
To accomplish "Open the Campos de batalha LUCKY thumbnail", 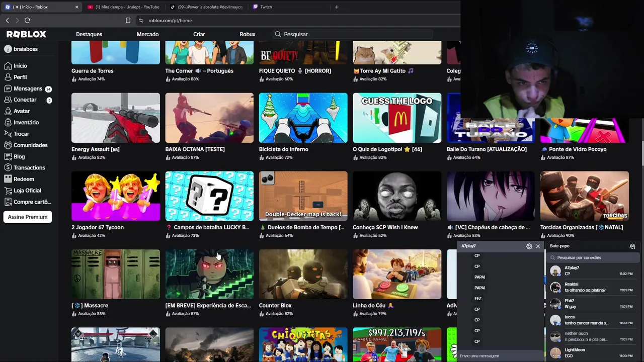I will click(209, 196).
